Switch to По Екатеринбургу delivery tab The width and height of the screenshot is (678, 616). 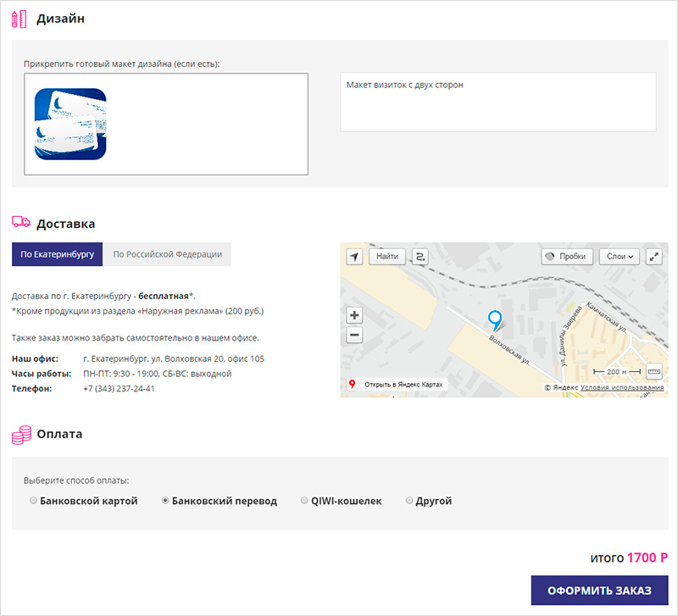pos(58,254)
